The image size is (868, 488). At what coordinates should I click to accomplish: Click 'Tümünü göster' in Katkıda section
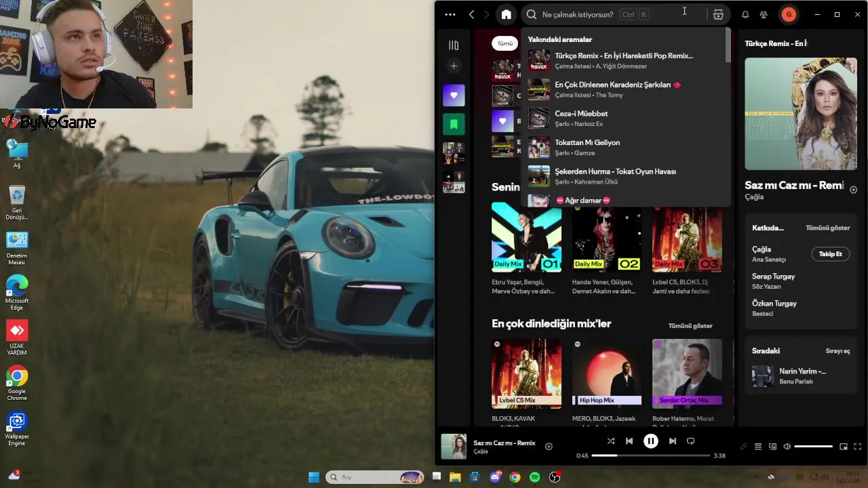coord(827,228)
